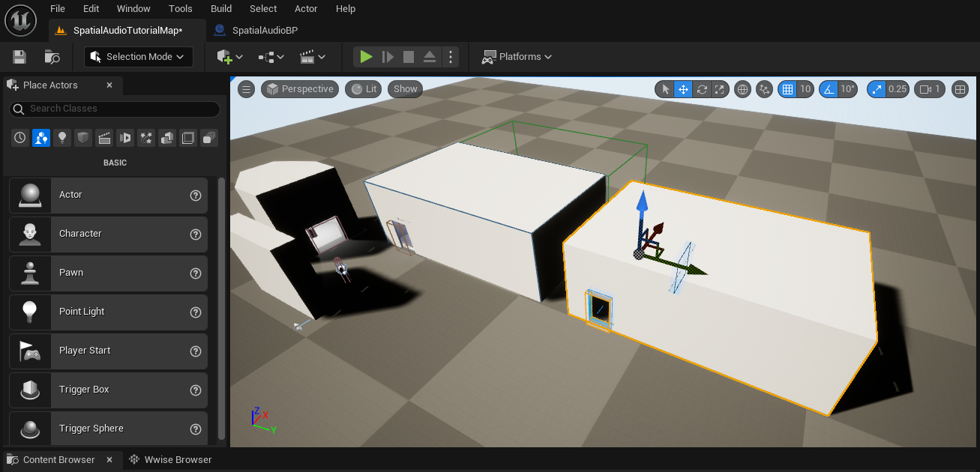980x472 pixels.
Task: Activate the scale transform tool in viewport
Action: pyautogui.click(x=720, y=89)
